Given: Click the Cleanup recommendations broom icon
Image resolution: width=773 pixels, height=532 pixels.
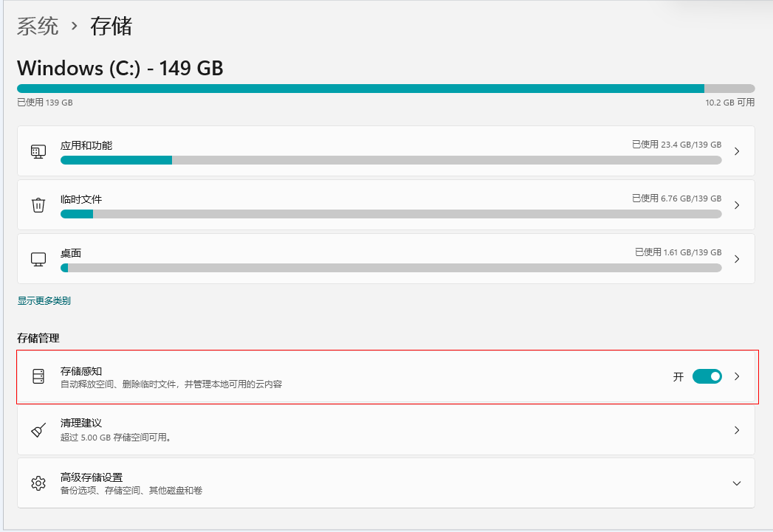Looking at the screenshot, I should pyautogui.click(x=38, y=430).
